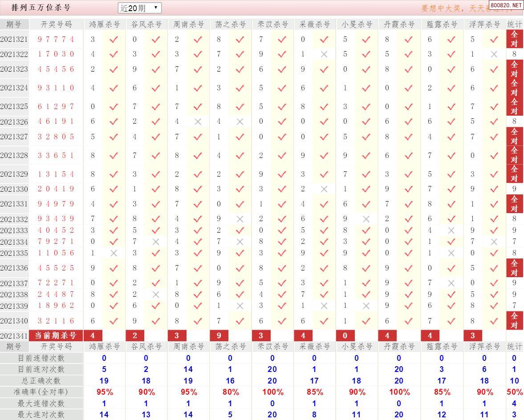Click the 丹霞杀号 header at top
This screenshot has width=524, height=420.
tap(399, 24)
